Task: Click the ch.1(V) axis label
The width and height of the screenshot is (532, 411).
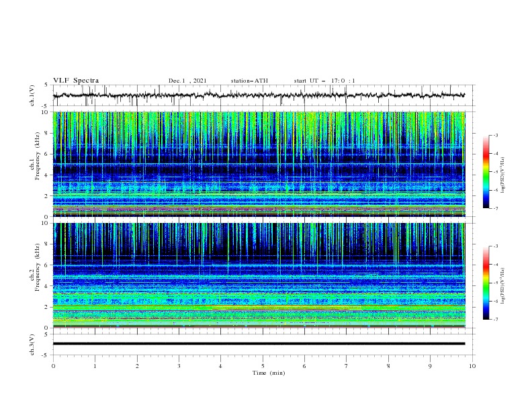Action: point(32,95)
